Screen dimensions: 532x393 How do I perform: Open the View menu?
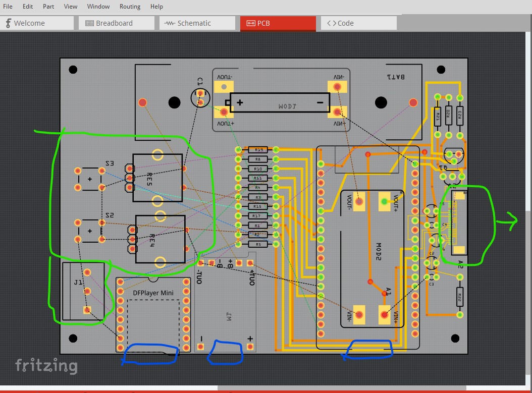(71, 7)
